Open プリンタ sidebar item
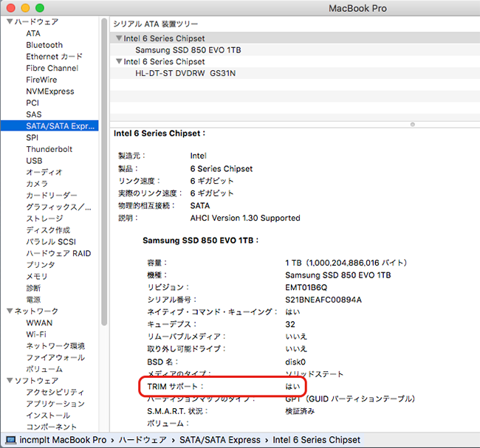 [x=41, y=265]
